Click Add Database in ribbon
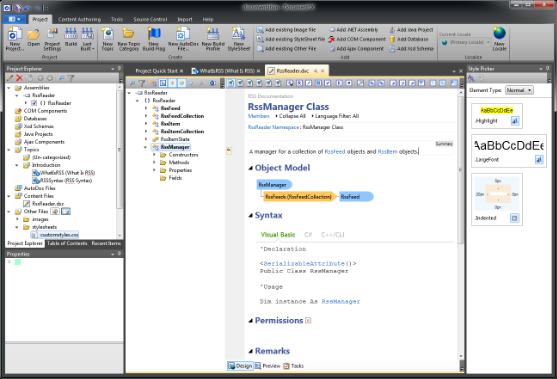 tap(409, 39)
